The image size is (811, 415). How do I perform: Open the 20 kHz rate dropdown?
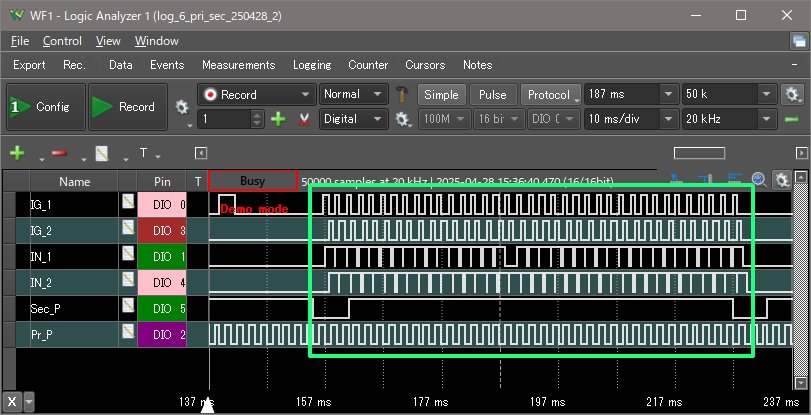coord(729,120)
